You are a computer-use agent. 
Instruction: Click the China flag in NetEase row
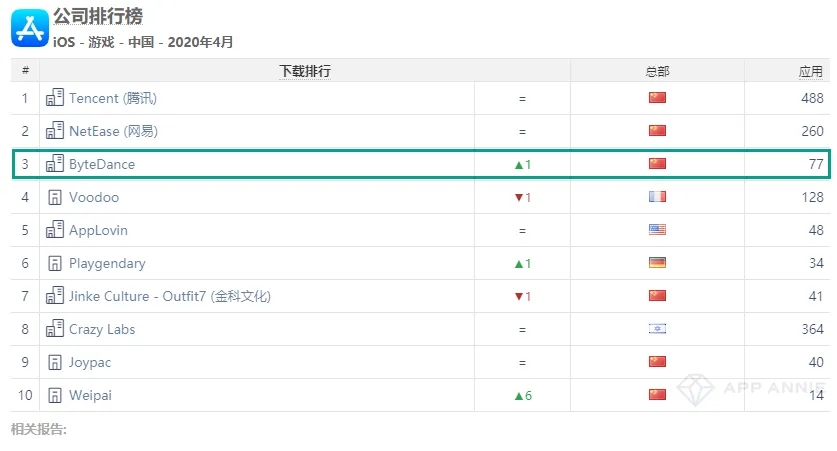[x=657, y=131]
